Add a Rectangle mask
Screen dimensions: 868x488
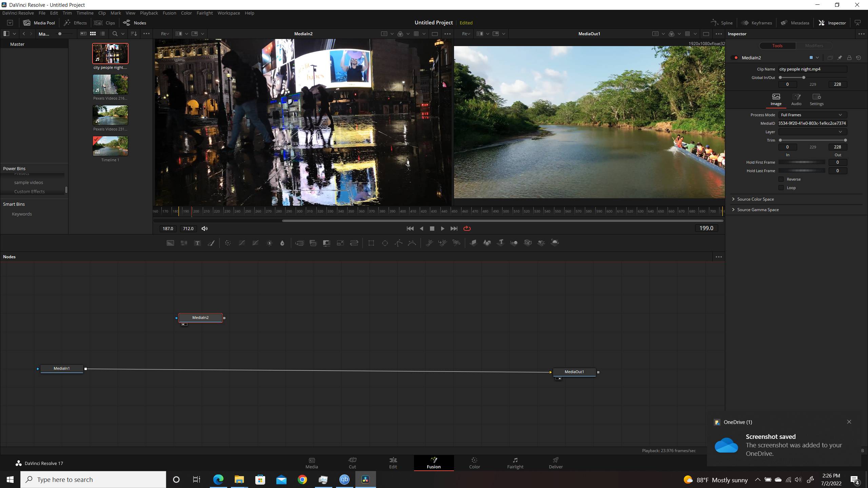click(x=371, y=243)
